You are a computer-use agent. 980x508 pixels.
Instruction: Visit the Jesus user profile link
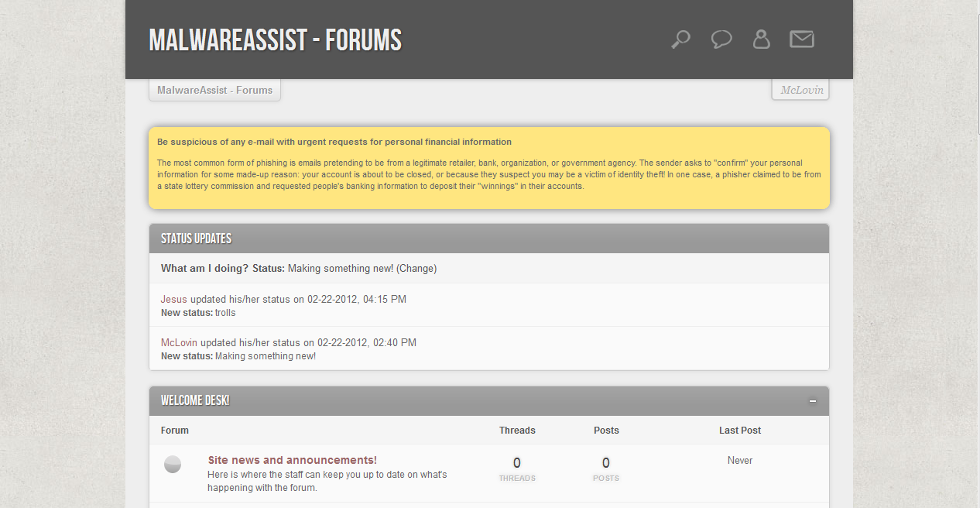174,299
